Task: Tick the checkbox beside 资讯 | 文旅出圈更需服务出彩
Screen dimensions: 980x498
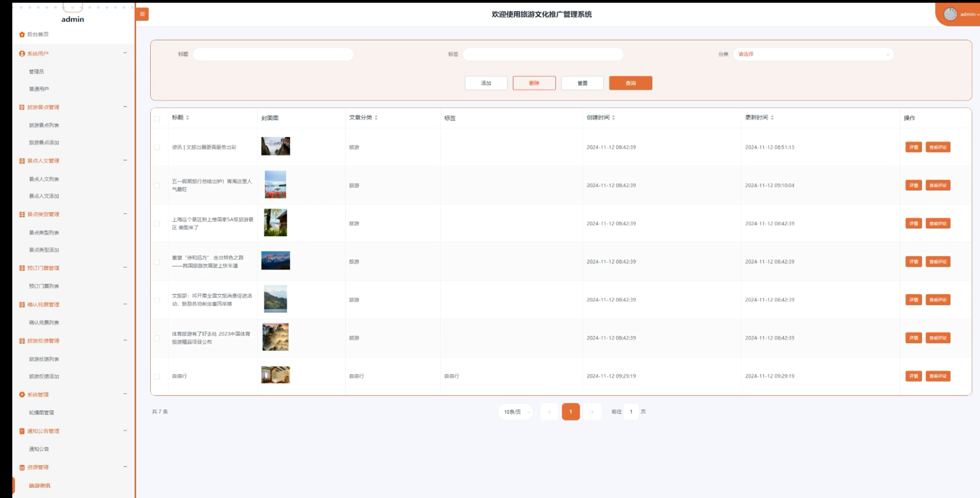Action: click(156, 147)
